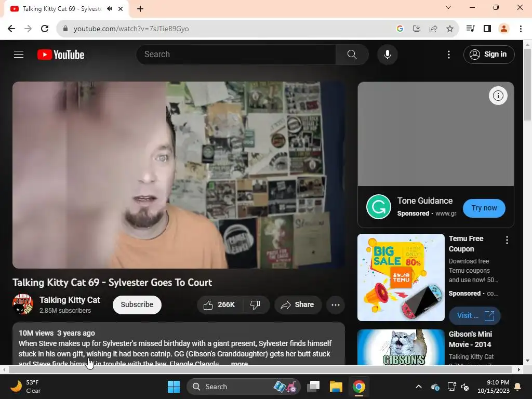Click the video player
Image resolution: width=532 pixels, height=399 pixels.
tap(179, 175)
